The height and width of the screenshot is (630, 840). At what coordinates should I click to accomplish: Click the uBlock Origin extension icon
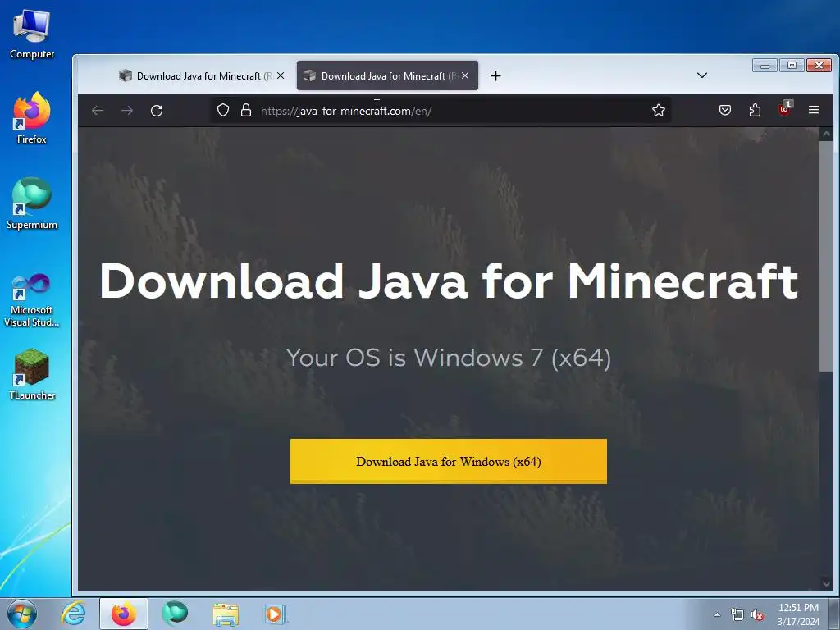[x=784, y=109]
